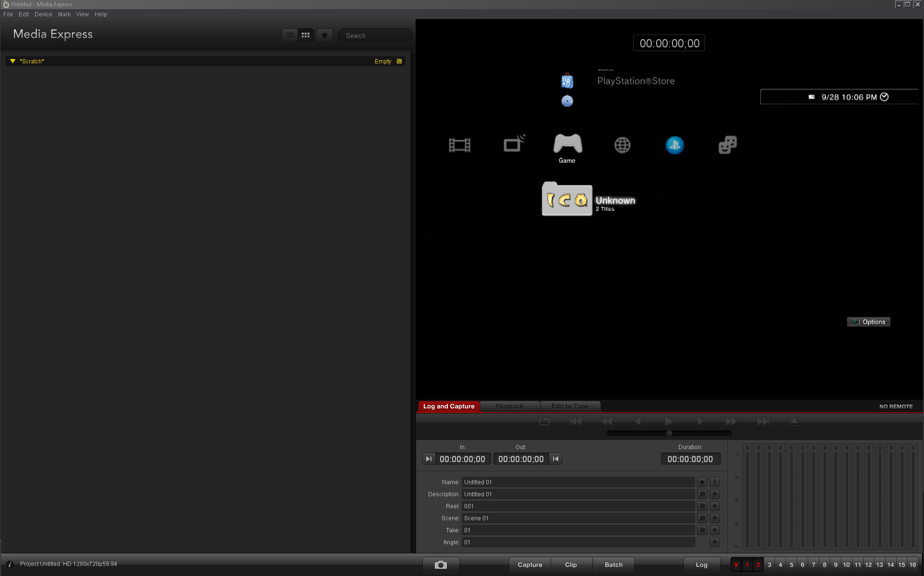This screenshot has height=576, width=924.
Task: Switch to list view in media bin
Action: [x=290, y=35]
